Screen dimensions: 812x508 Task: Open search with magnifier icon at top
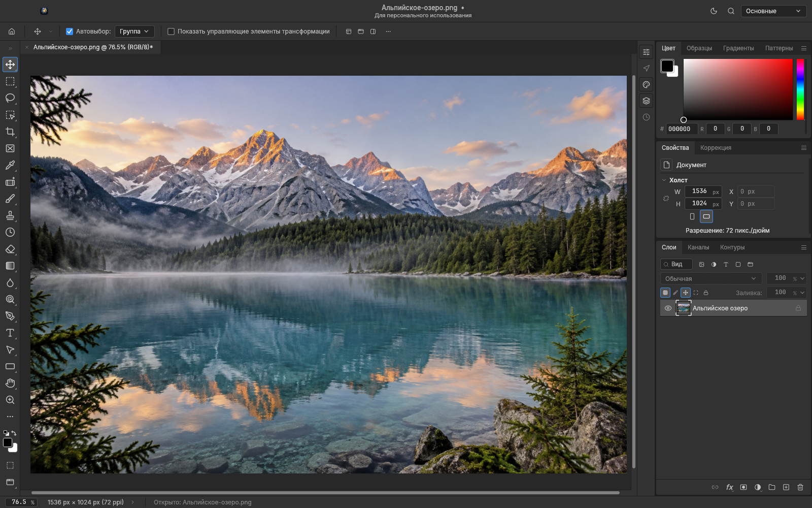coord(731,11)
